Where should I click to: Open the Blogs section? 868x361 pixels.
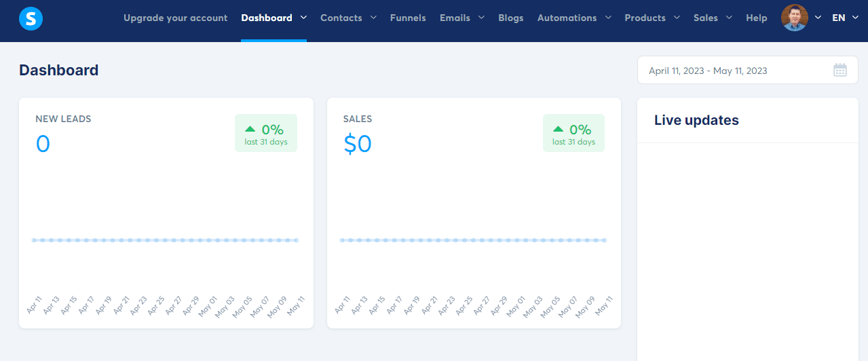(510, 18)
